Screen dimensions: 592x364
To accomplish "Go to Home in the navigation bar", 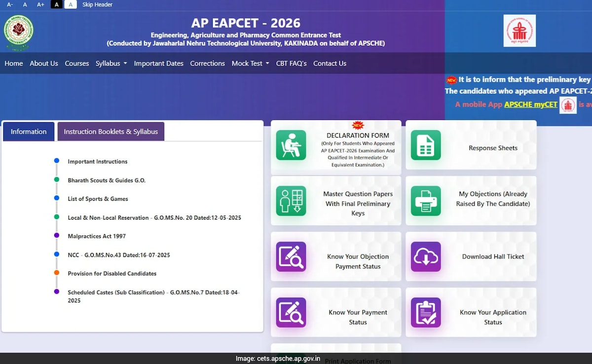I will pos(14,63).
